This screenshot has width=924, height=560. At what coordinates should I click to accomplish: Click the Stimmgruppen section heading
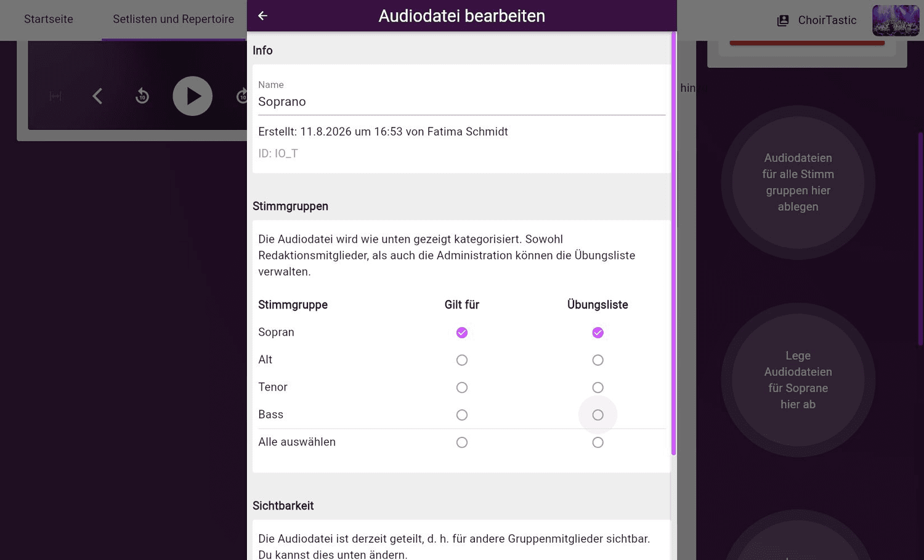(290, 206)
